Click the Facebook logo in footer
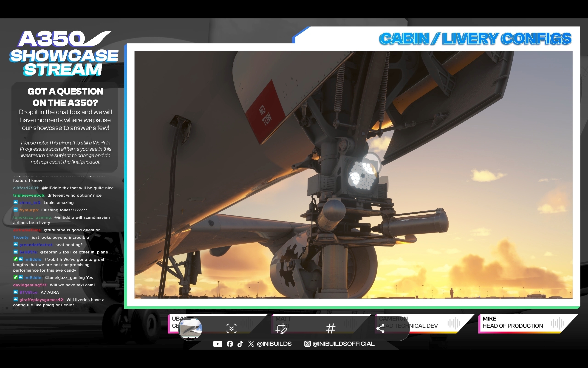The width and height of the screenshot is (588, 368). pos(230,344)
